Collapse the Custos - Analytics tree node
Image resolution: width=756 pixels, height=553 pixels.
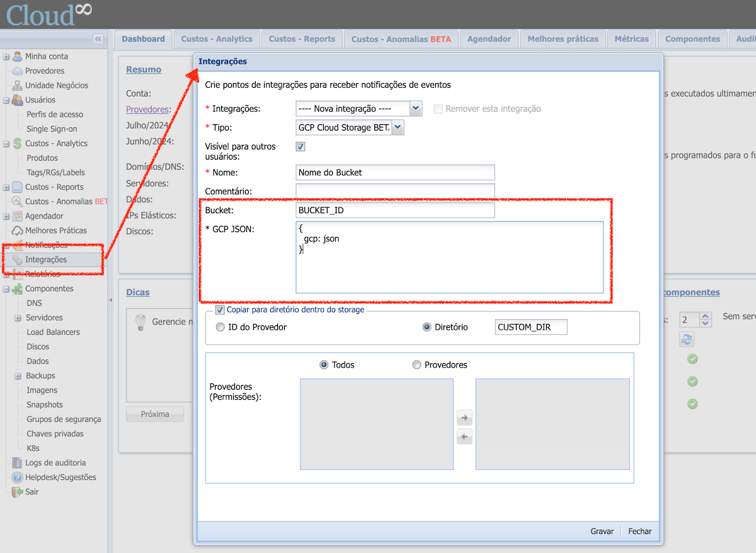[x=6, y=143]
